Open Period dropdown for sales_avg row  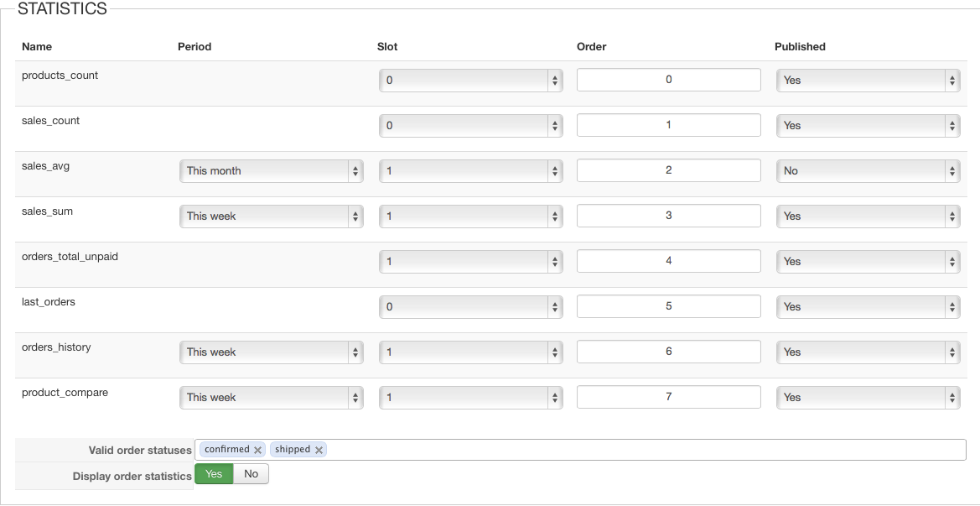coord(272,171)
